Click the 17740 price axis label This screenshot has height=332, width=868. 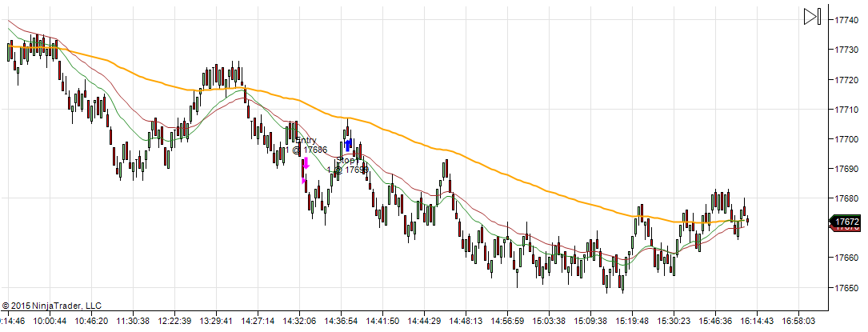(846, 20)
